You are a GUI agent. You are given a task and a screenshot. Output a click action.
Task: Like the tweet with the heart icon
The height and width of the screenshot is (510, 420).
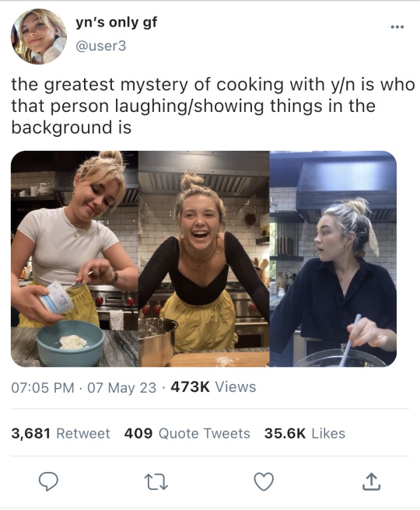[264, 482]
